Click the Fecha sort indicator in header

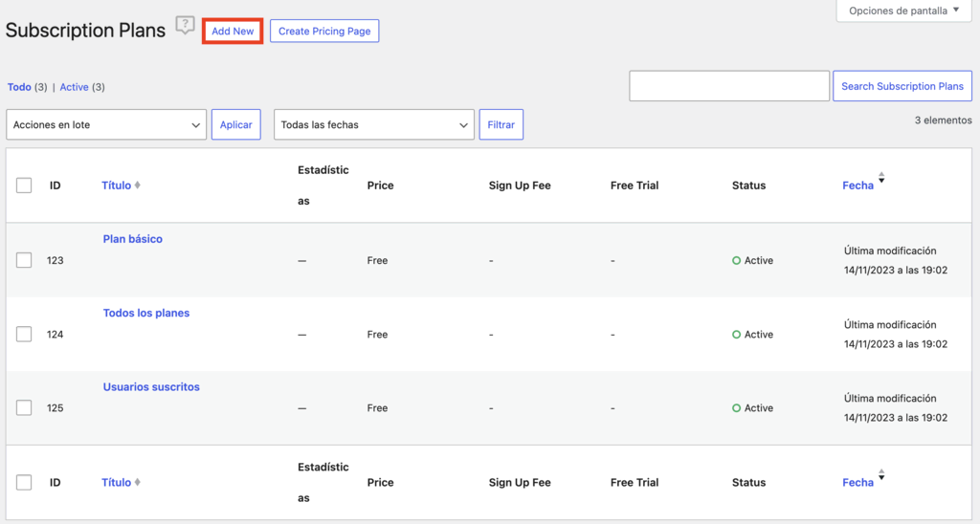(881, 179)
